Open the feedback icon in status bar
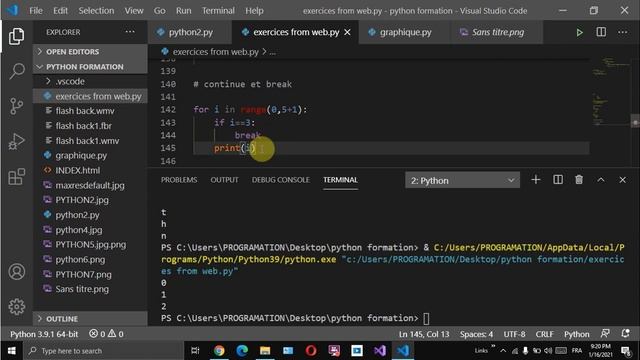Screen dimensions: 640x360 point(605,333)
